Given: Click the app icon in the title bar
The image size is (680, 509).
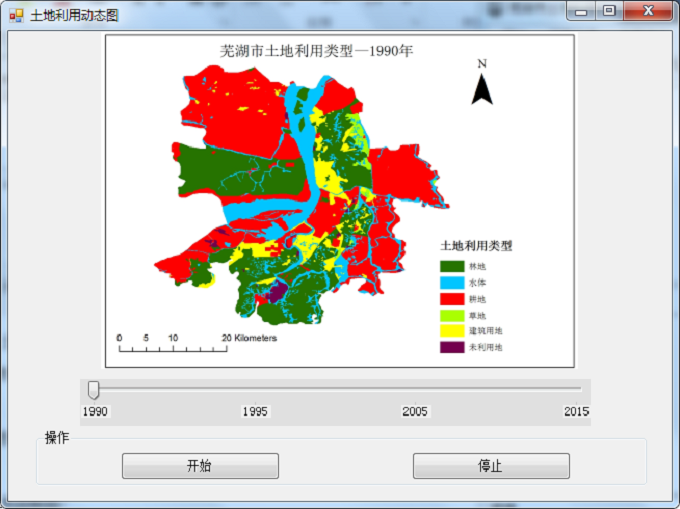Looking at the screenshot, I should click(x=15, y=15).
